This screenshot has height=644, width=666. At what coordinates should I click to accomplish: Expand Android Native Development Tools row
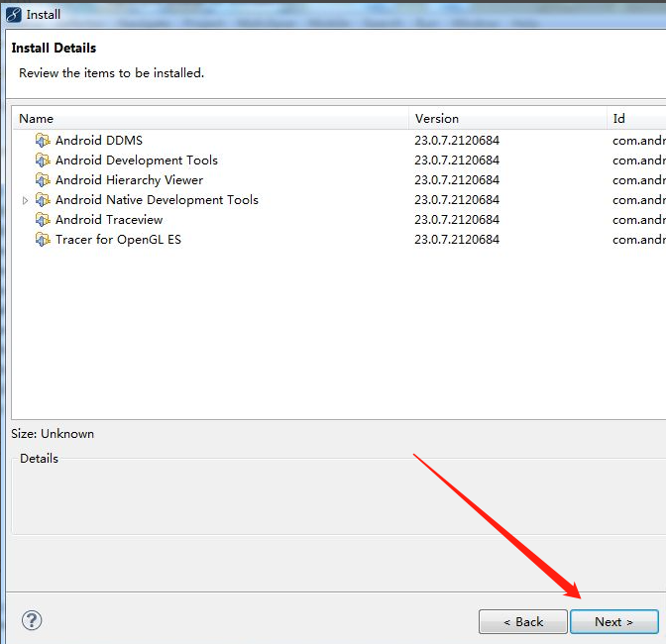tap(25, 200)
